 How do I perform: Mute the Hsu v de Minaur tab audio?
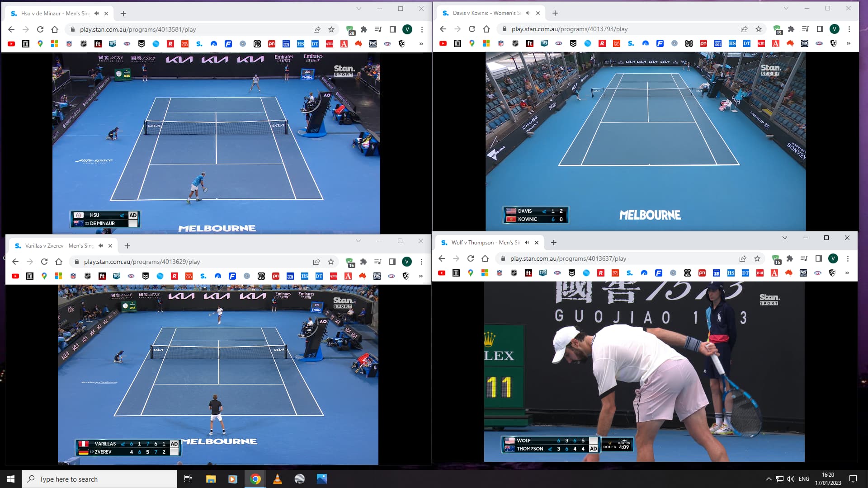97,14
